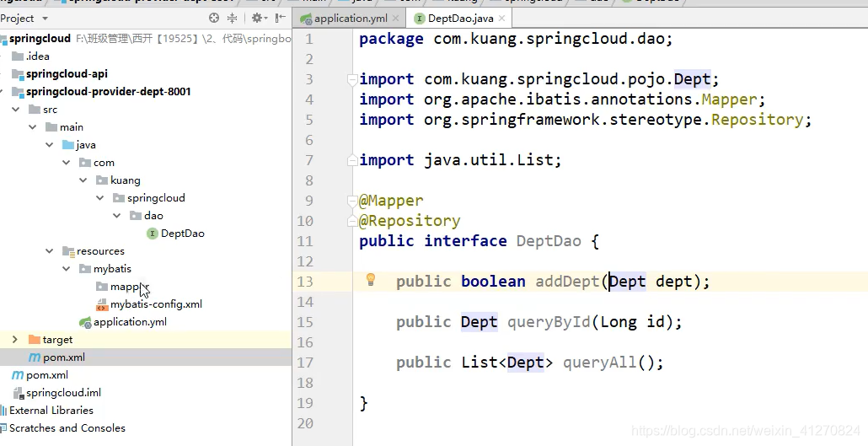Toggle the fold marker beside @Repository

(352, 221)
